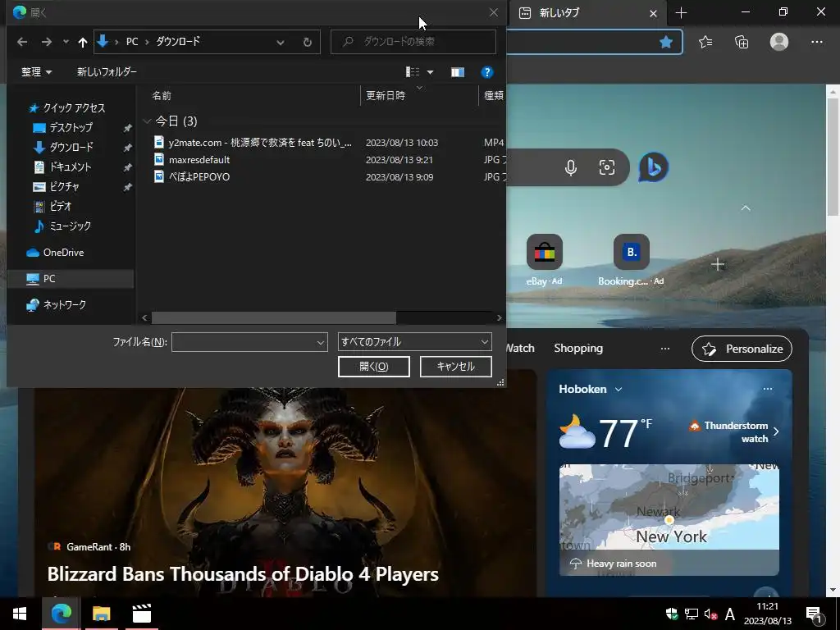Open the weather map thumbnail
The image size is (840, 630).
[x=669, y=519]
